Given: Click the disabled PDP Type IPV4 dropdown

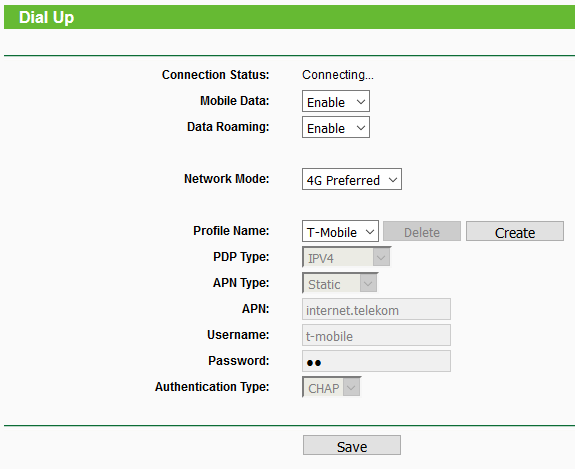Looking at the screenshot, I should [x=347, y=257].
